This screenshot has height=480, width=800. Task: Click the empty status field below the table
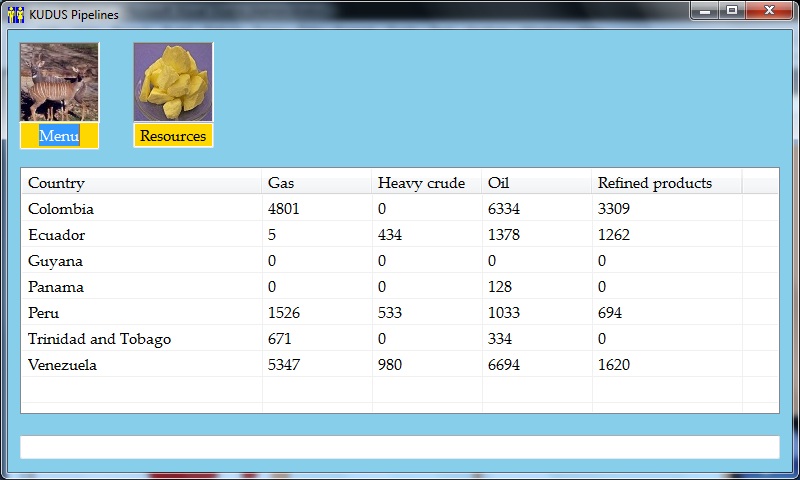pyautogui.click(x=400, y=447)
